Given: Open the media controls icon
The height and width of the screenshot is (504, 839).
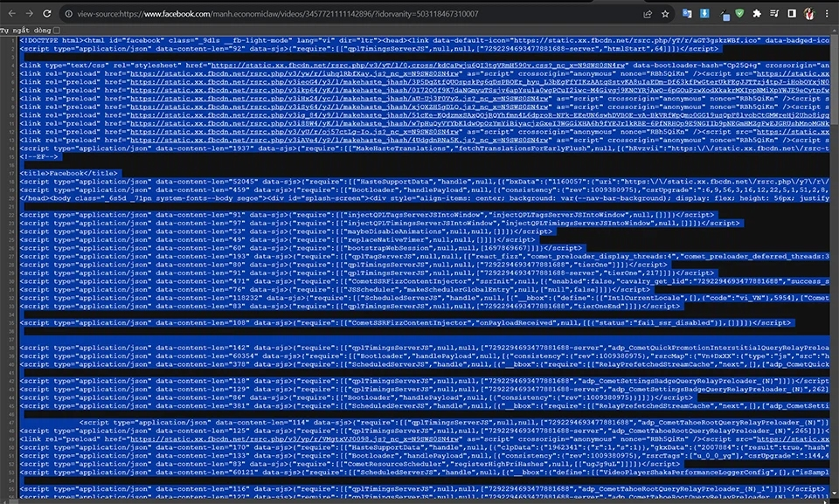Looking at the screenshot, I should [774, 14].
